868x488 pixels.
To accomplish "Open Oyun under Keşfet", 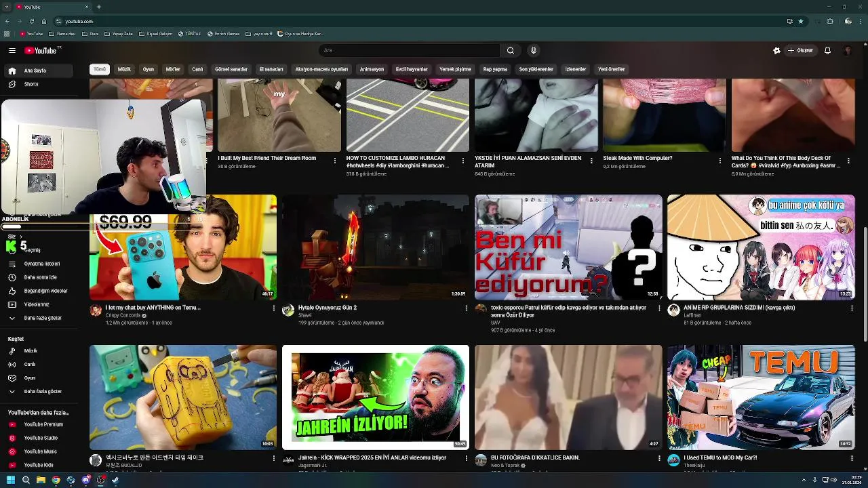I will click(x=39, y=378).
